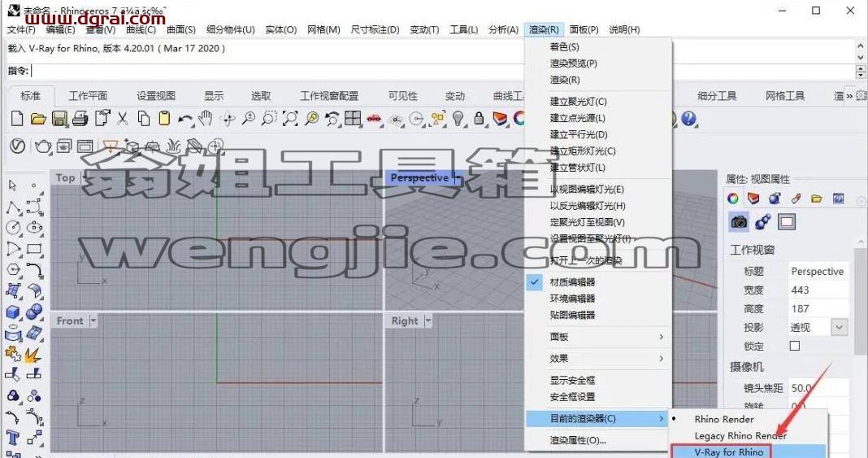The height and width of the screenshot is (458, 868).
Task: Click the padlock Lock icon
Action: pyautogui.click(x=480, y=119)
